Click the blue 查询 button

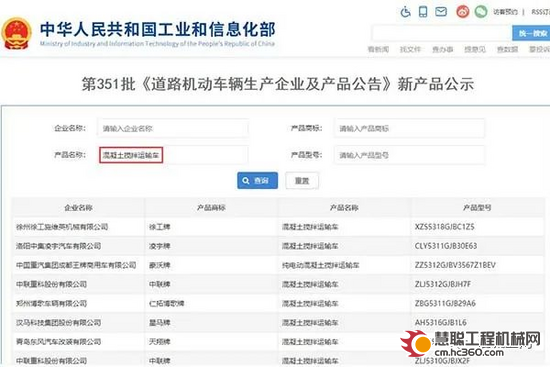257,180
